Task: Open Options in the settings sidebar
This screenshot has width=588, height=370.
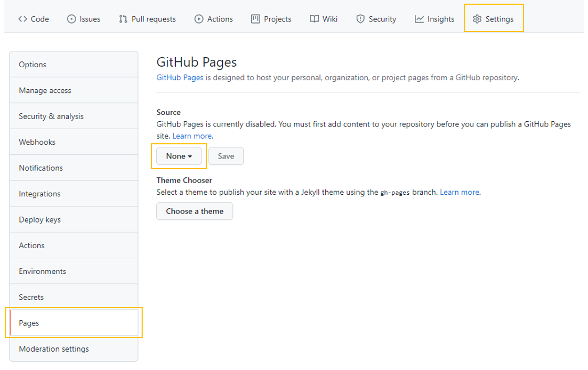Action: [x=74, y=65]
